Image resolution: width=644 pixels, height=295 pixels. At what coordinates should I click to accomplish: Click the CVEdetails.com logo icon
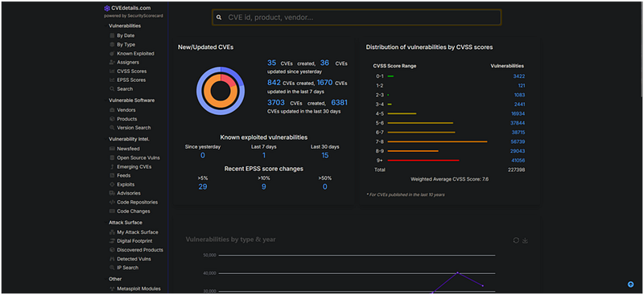pyautogui.click(x=107, y=8)
